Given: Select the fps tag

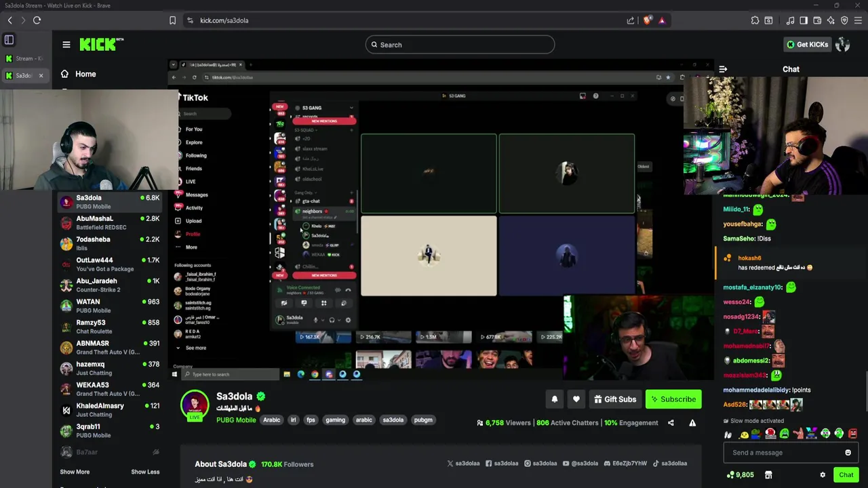Looking at the screenshot, I should click(311, 420).
